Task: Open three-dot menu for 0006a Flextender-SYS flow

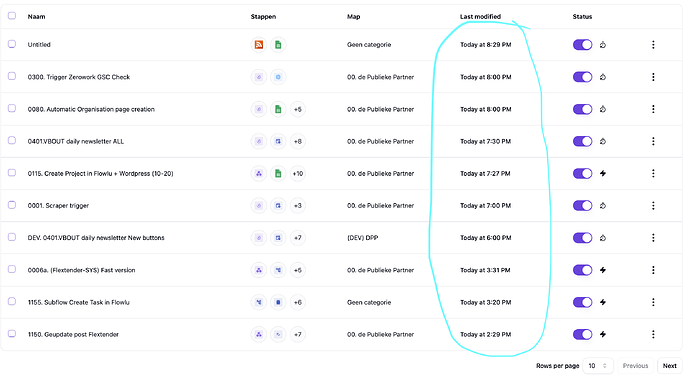Action: 653,270
